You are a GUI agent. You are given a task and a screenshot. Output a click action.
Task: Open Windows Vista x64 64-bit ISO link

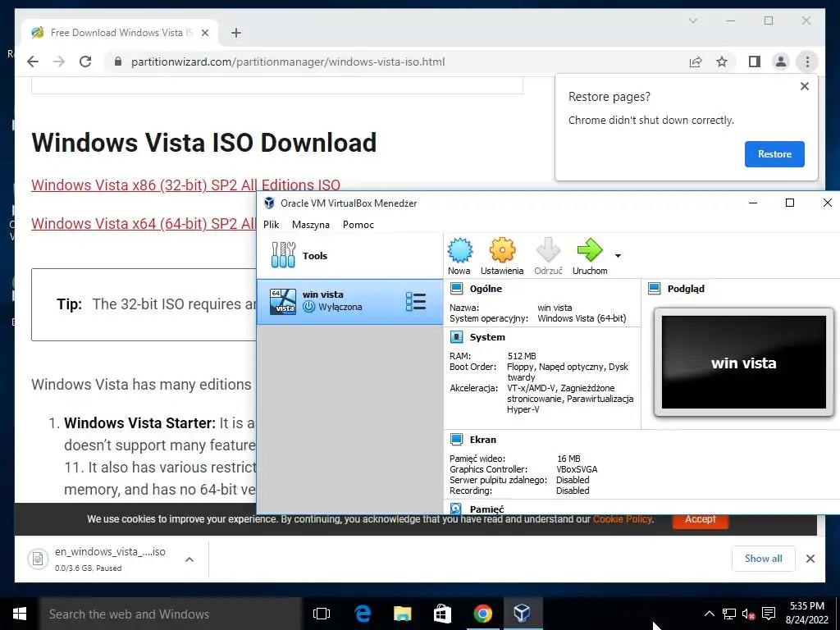[143, 223]
